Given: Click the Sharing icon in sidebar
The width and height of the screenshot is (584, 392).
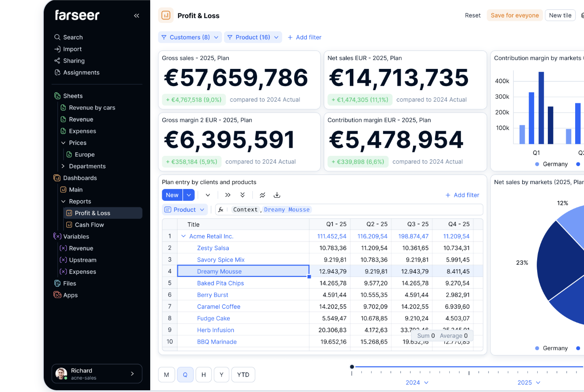Looking at the screenshot, I should pyautogui.click(x=57, y=61).
